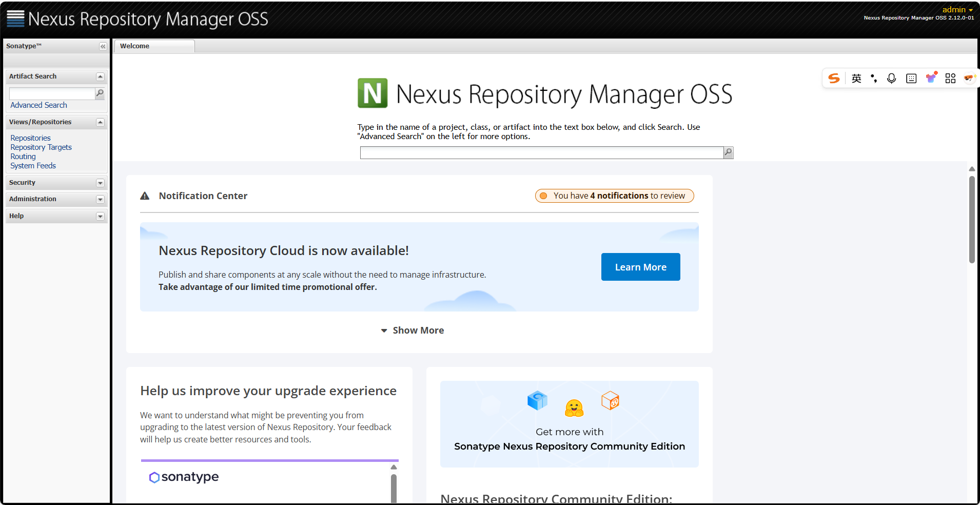Click the main welcome search magnifier icon
Screen dimensions: 980x505
[728, 152]
